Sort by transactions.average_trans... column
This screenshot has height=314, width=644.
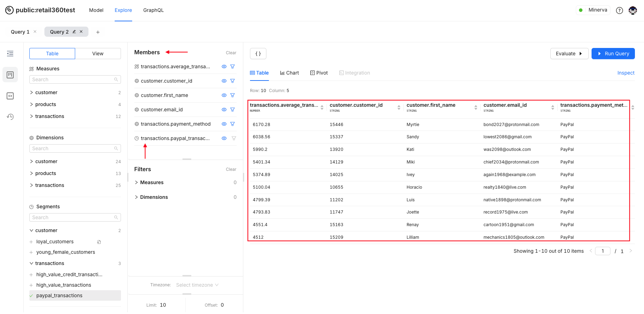(322, 107)
